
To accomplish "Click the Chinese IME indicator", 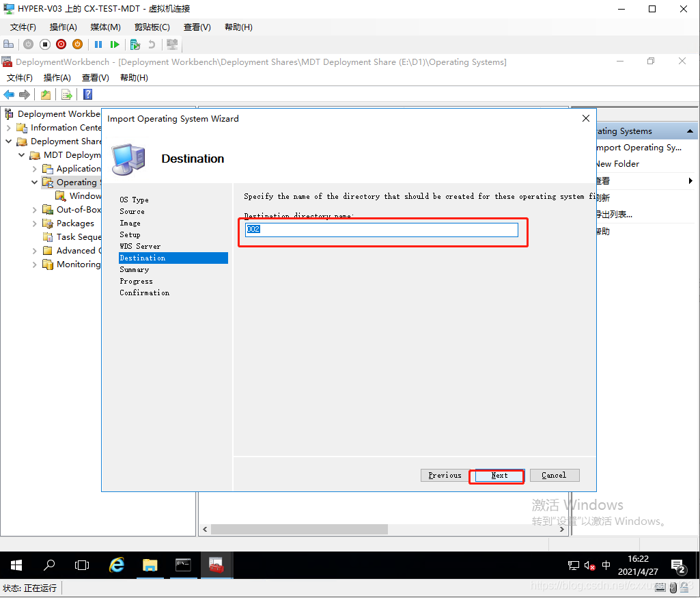I will click(606, 565).
